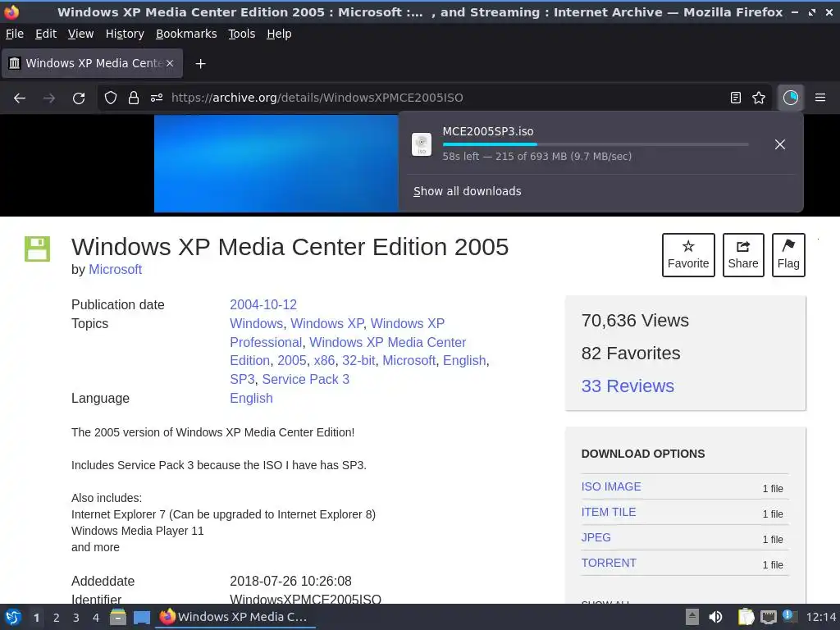Switch to workspace 2
Image resolution: width=840 pixels, height=630 pixels.
click(57, 618)
